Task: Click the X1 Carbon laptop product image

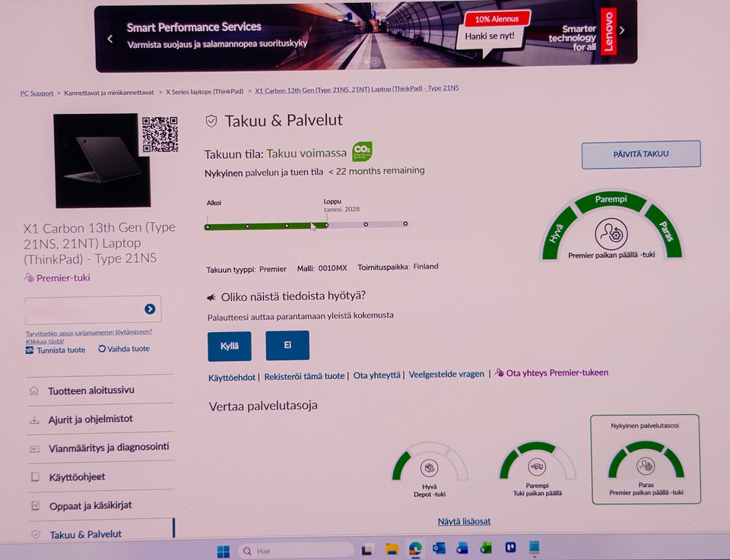Action: (102, 161)
